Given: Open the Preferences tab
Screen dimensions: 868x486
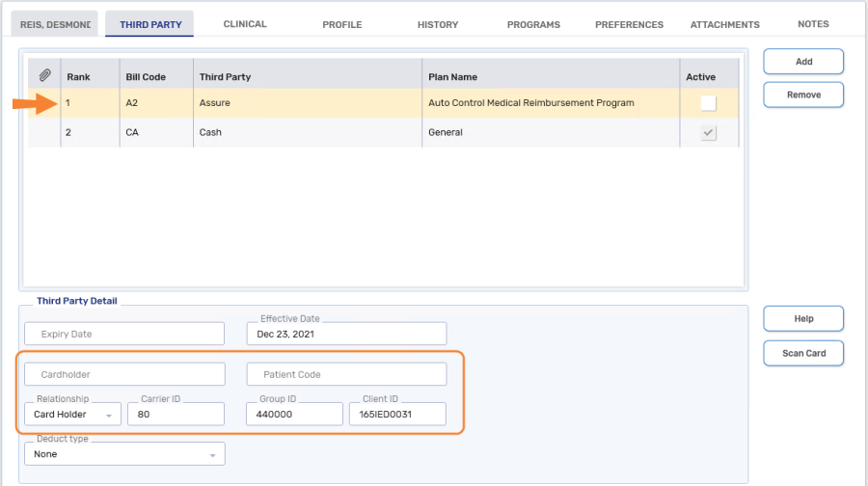Looking at the screenshot, I should click(x=629, y=24).
